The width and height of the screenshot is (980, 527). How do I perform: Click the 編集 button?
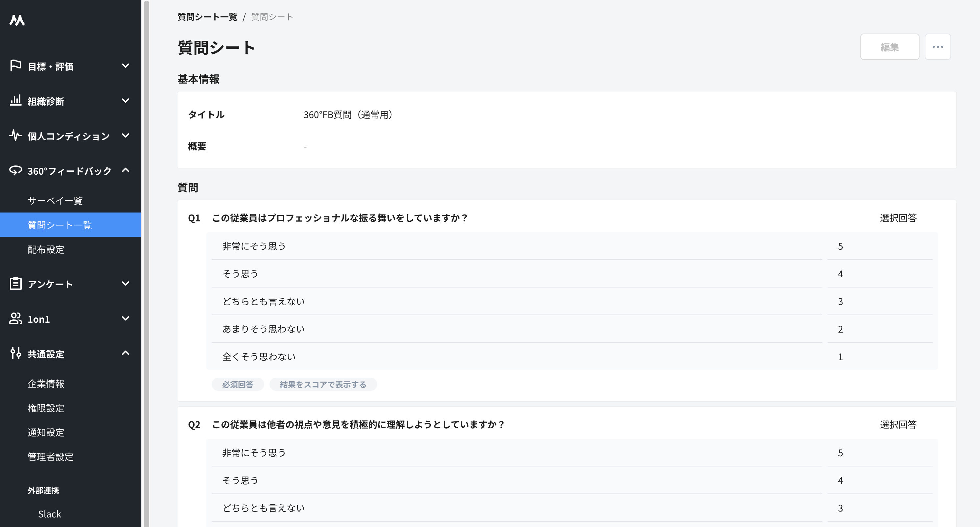890,46
